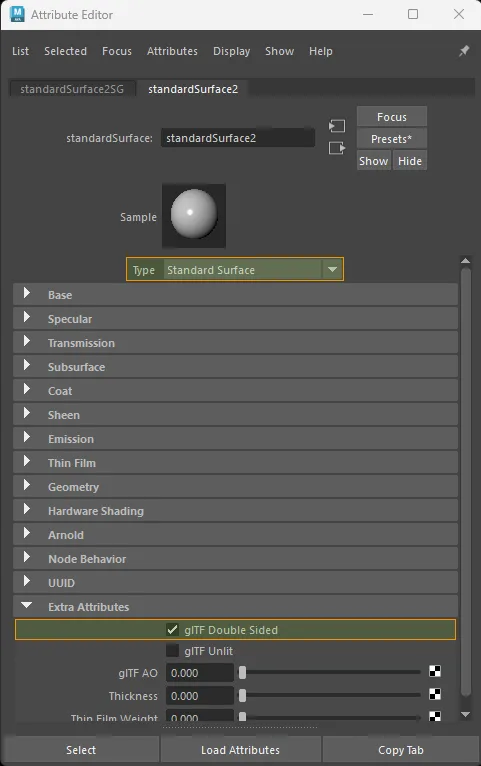Collapse the Extra Attributes section
Viewport: 481px width, 766px height.
click(x=235, y=606)
